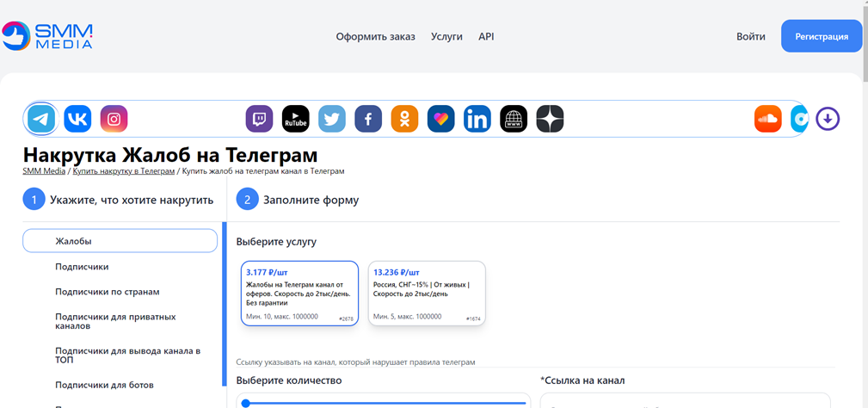Expand platform list with down-arrow circle
Image resolution: width=868 pixels, height=408 pixels.
pos(828,119)
